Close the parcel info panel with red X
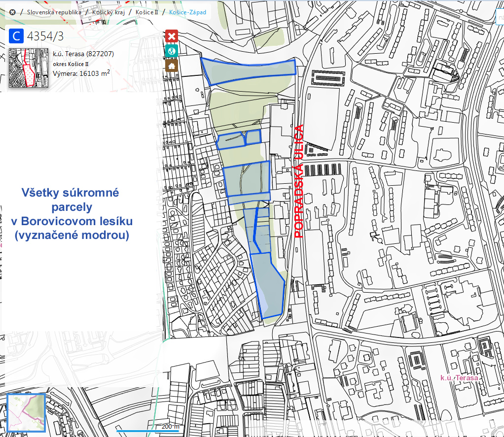 171,36
